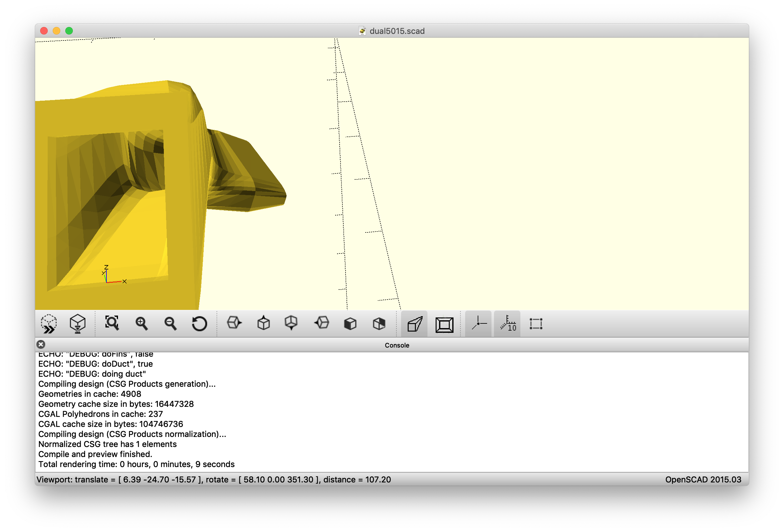Switch to the Right view cube
784x532 pixels.
[x=234, y=323]
